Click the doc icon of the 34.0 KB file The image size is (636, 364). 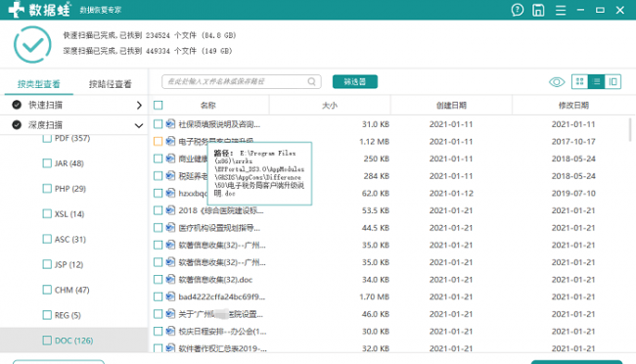pyautogui.click(x=170, y=280)
